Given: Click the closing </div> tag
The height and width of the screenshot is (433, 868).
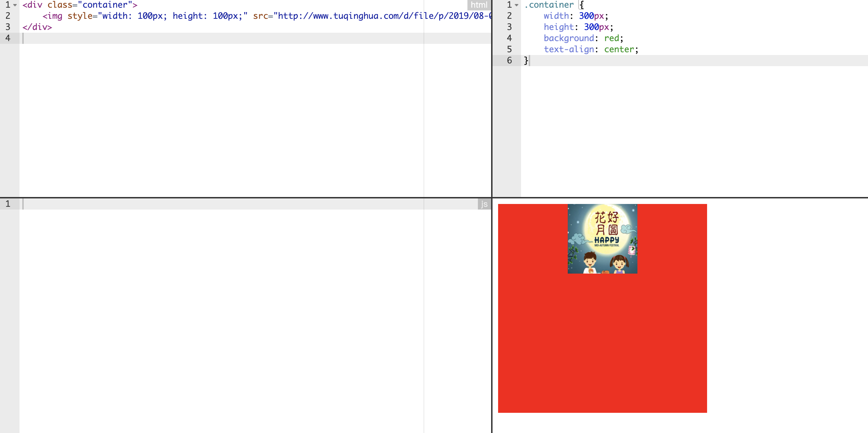Looking at the screenshot, I should click(x=37, y=27).
